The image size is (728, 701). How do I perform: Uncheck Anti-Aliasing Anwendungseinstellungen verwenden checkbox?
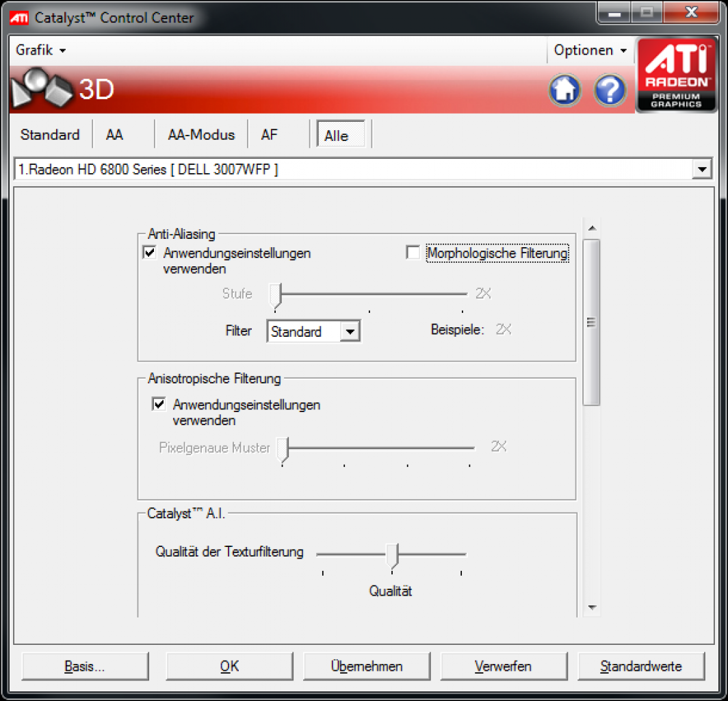pos(149,253)
